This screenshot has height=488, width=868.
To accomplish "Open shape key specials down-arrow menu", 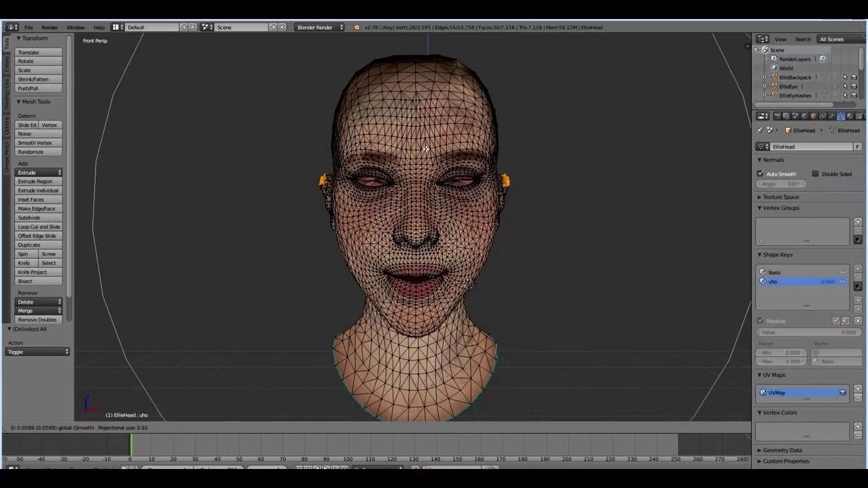I will 858,287.
